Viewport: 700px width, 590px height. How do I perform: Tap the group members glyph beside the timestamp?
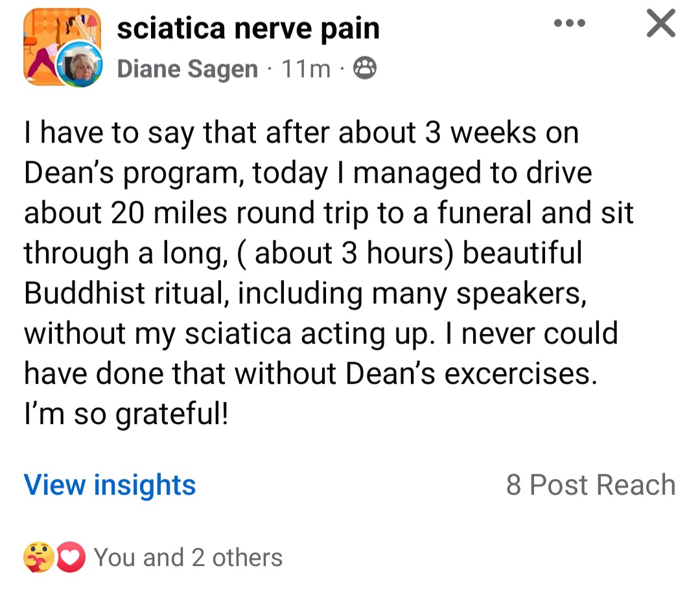coord(365,67)
